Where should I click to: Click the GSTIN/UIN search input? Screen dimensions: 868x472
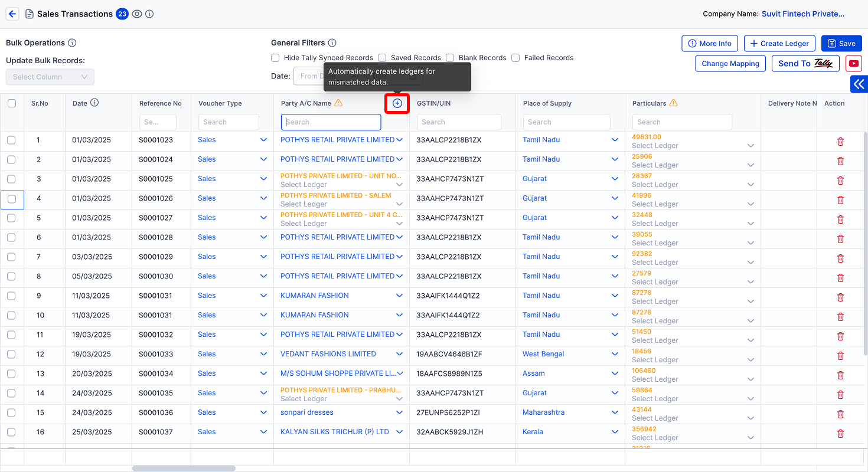(x=459, y=122)
